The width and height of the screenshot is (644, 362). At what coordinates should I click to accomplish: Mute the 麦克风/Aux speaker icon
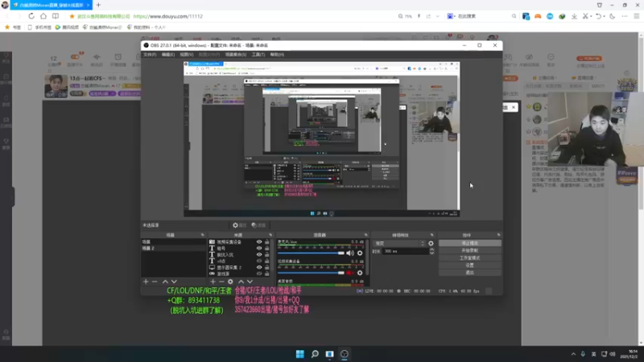coord(350,253)
